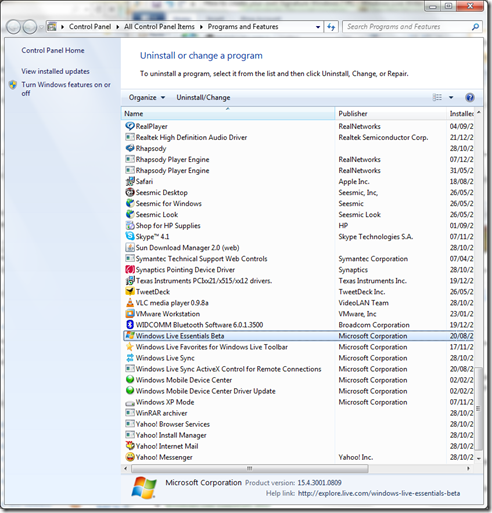Open Turn Windows features on or off
This screenshot has width=492, height=513.
[66, 89]
